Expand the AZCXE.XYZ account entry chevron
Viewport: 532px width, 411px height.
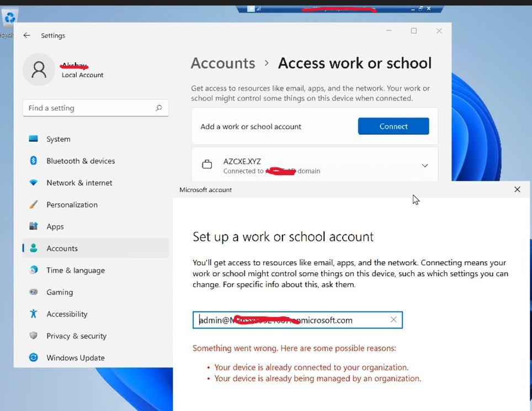point(425,165)
